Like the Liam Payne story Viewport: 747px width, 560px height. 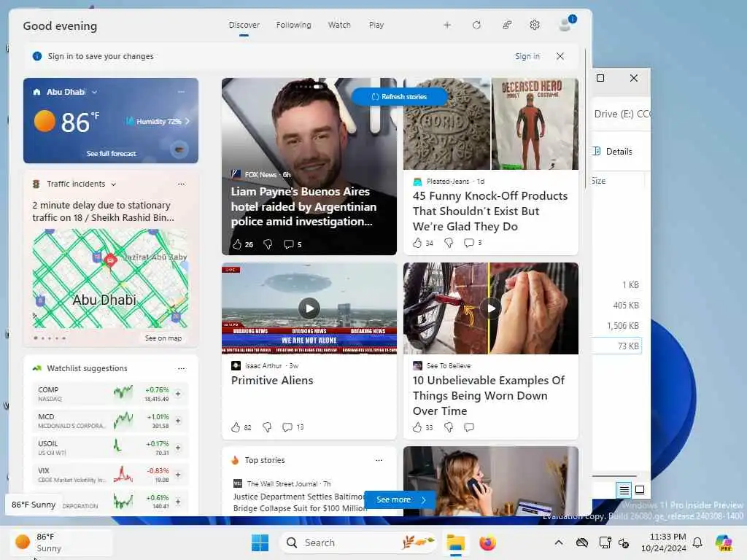tap(237, 244)
